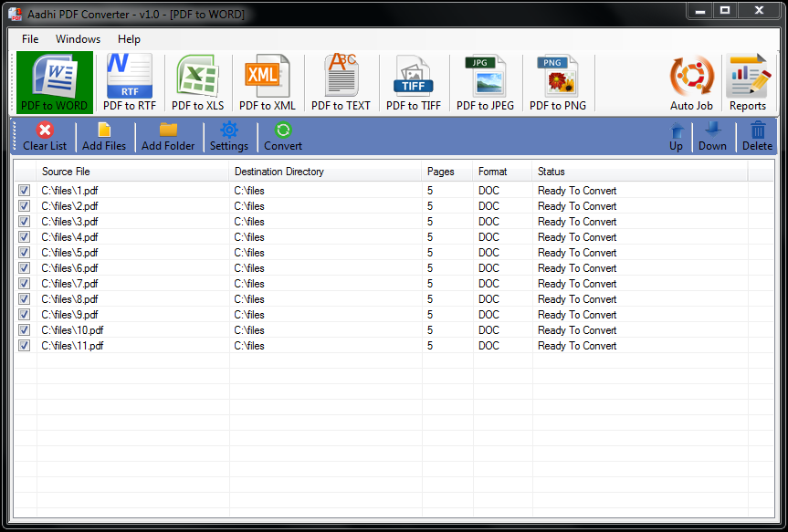Delete the selected file entry

tap(757, 136)
